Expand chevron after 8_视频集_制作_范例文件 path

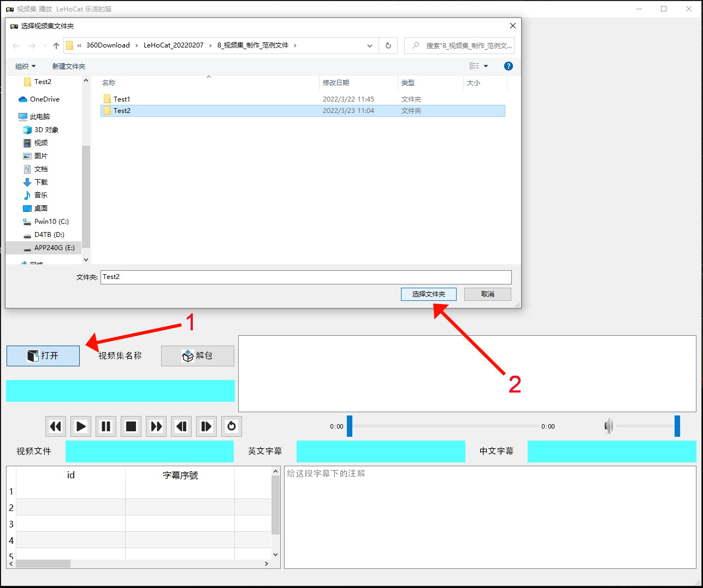[x=295, y=45]
